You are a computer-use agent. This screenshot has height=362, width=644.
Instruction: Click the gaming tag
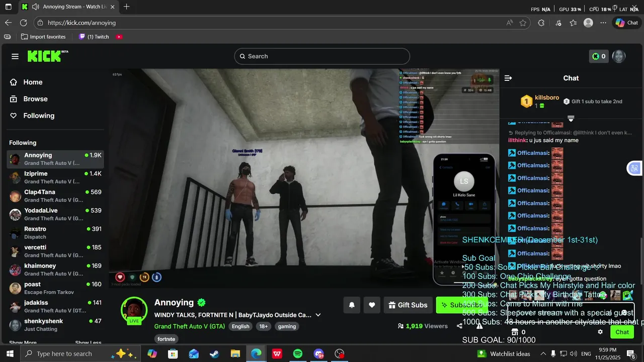(x=287, y=326)
